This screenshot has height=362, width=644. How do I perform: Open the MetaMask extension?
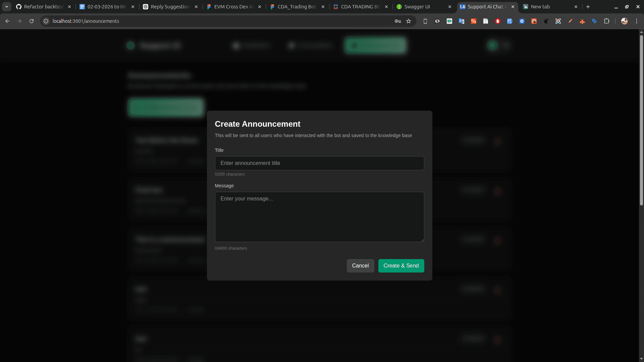(x=582, y=21)
